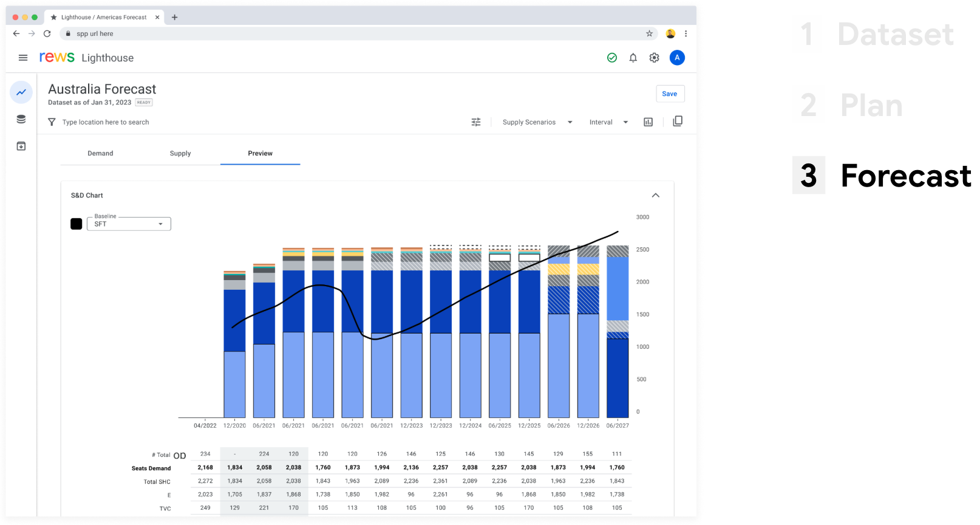Close the Lighthouse browser tab

[x=157, y=17]
